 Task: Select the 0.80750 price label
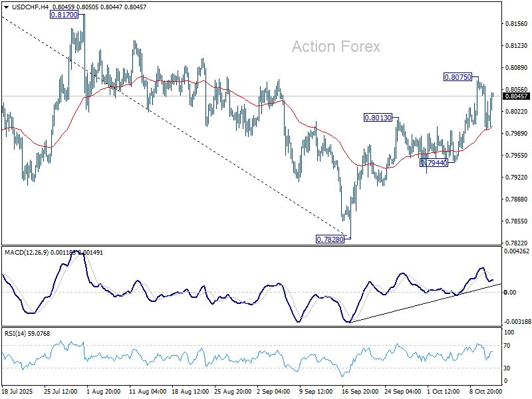click(x=458, y=77)
